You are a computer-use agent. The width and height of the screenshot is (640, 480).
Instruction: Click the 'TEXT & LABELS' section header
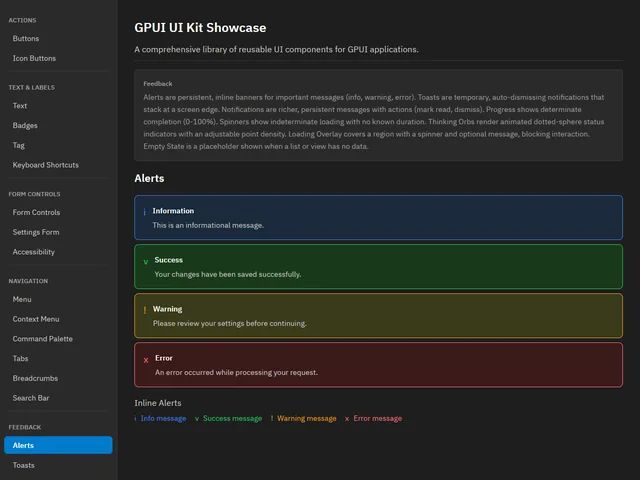(x=31, y=87)
